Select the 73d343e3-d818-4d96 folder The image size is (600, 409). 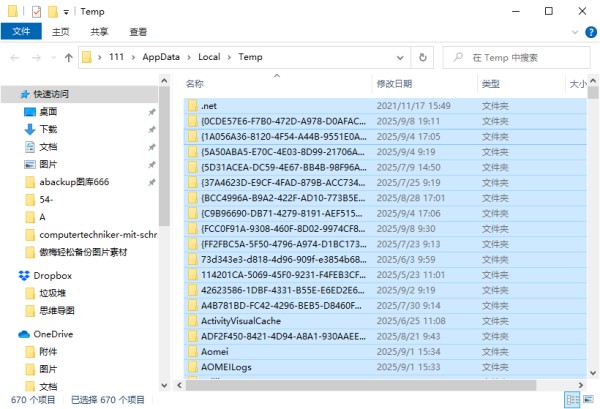(x=385, y=260)
